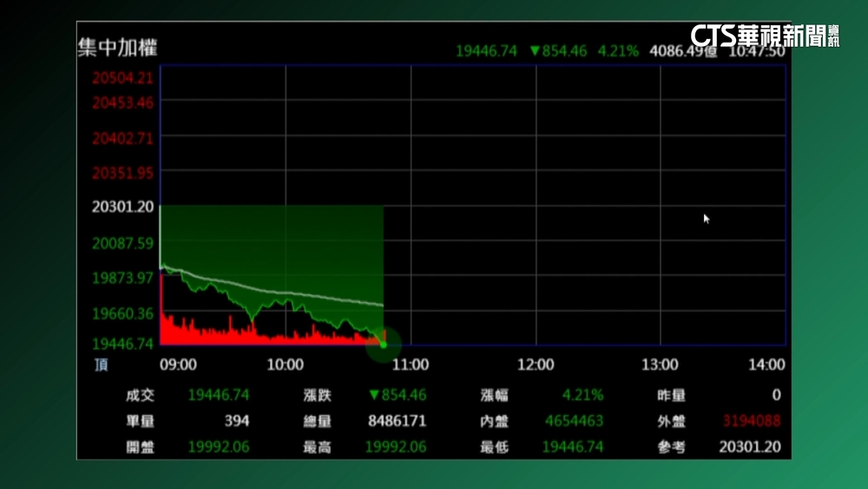
Task: Click the 20504.21 top y-axis label
Action: click(x=122, y=77)
